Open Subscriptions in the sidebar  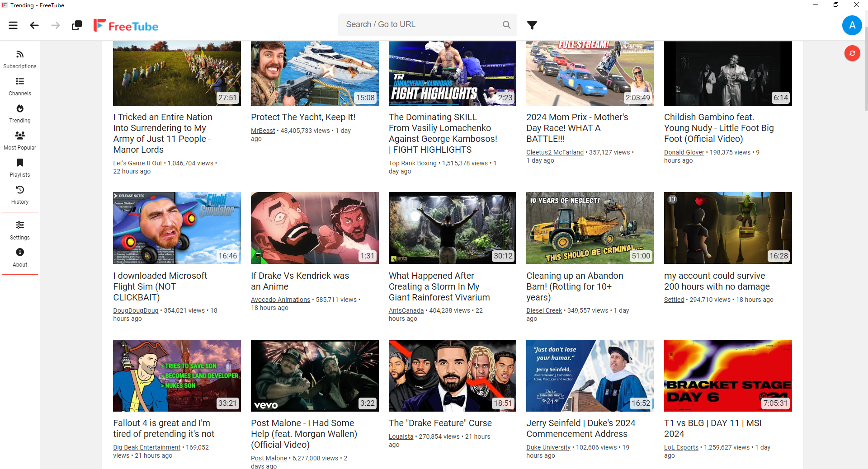click(20, 60)
